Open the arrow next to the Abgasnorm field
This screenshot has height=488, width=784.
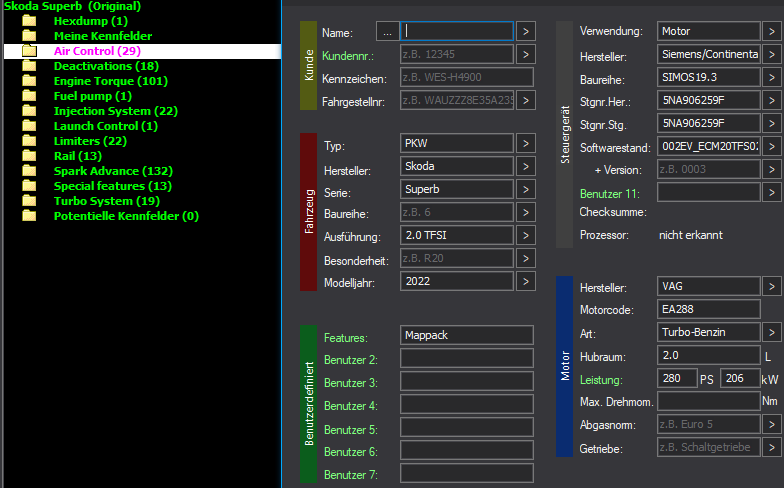pos(772,424)
